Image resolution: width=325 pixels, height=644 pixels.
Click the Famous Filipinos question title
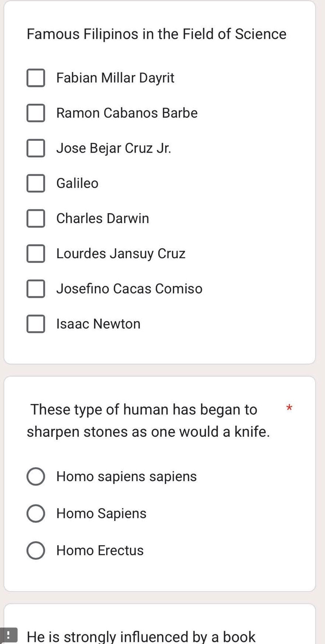tap(156, 34)
